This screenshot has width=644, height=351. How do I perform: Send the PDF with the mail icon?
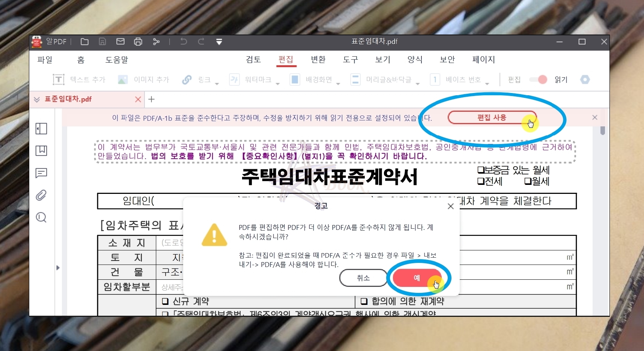tap(120, 42)
